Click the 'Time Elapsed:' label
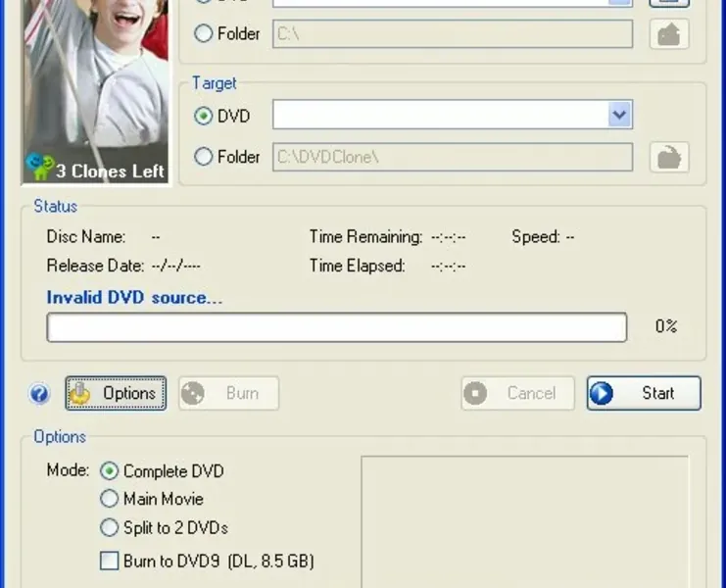This screenshot has width=726, height=588. coord(357,266)
